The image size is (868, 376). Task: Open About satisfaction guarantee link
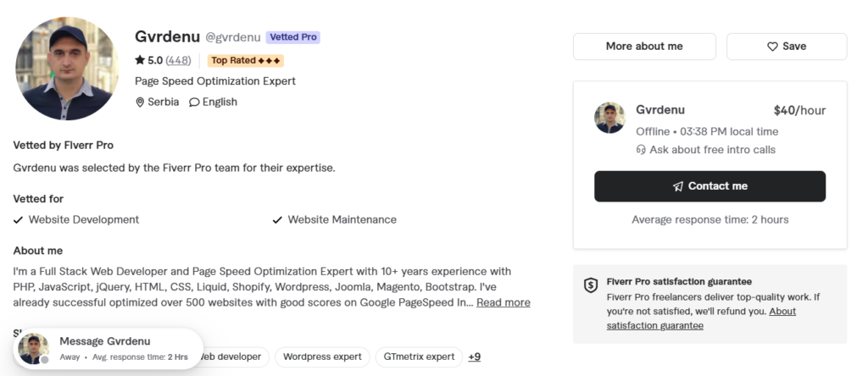click(701, 318)
